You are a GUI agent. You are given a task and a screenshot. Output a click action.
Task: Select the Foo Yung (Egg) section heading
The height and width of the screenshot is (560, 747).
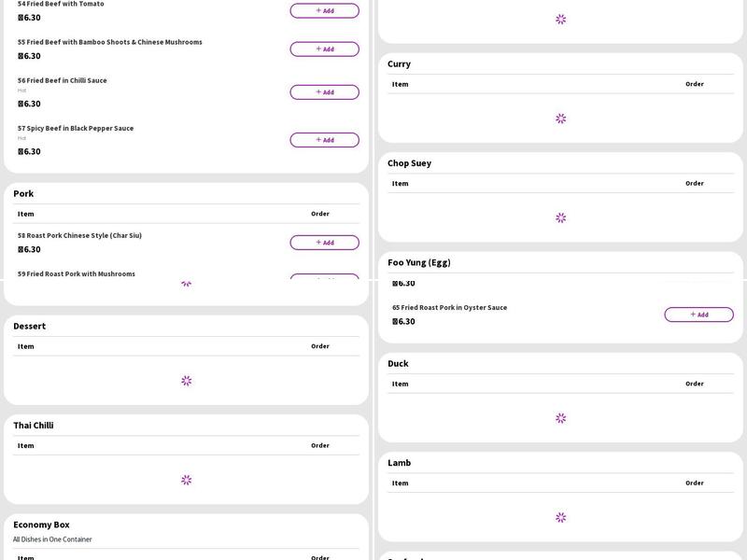[x=419, y=262]
